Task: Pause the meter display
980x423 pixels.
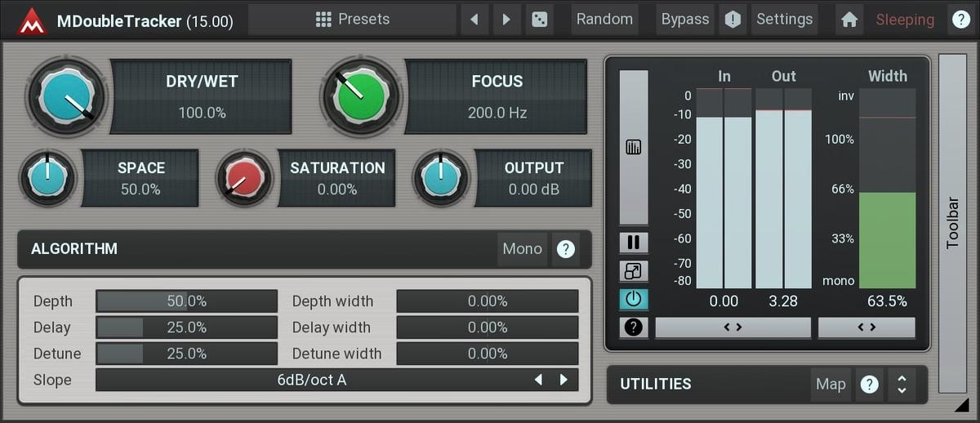Action: click(x=634, y=243)
